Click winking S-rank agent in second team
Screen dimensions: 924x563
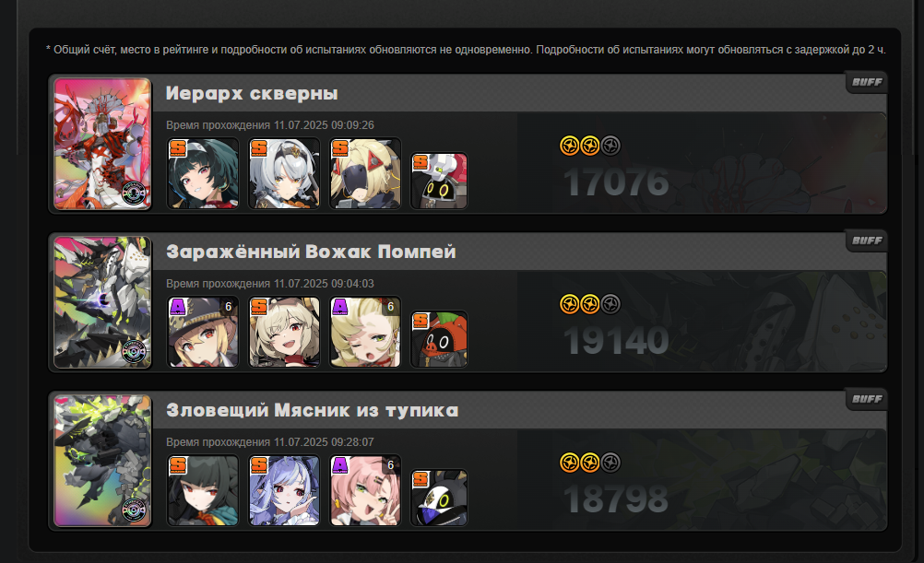point(284,332)
